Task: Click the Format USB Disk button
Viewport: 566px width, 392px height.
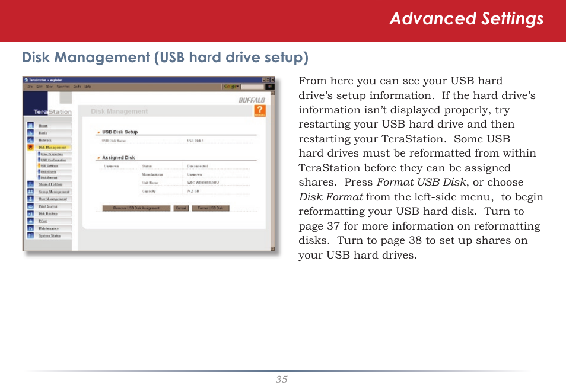Action: pos(211,208)
